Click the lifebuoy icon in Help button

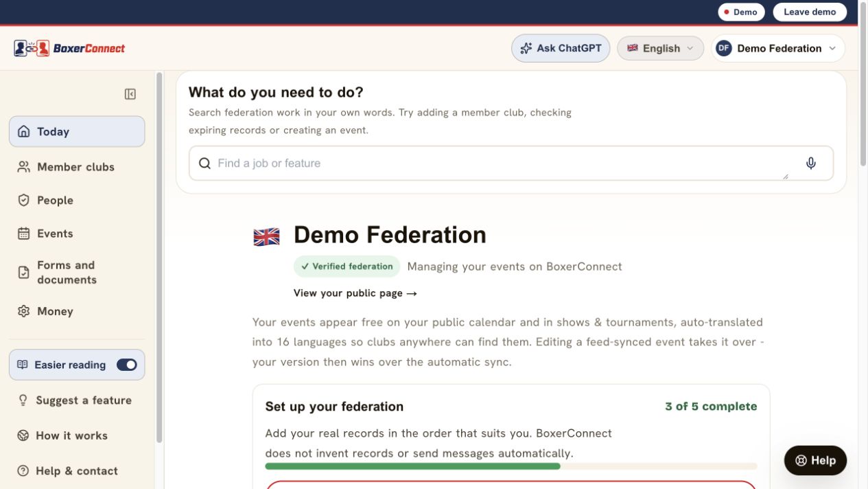801,461
